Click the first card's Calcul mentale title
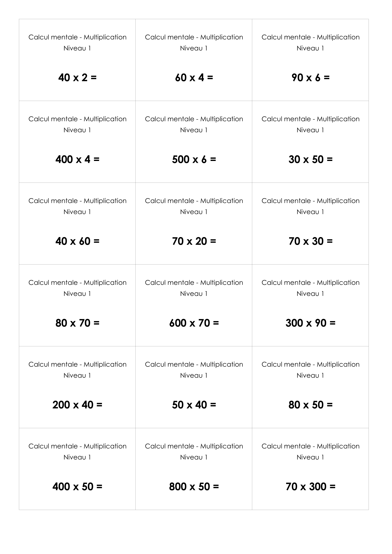Image resolution: width=392 pixels, height=554 pixels. (77, 37)
